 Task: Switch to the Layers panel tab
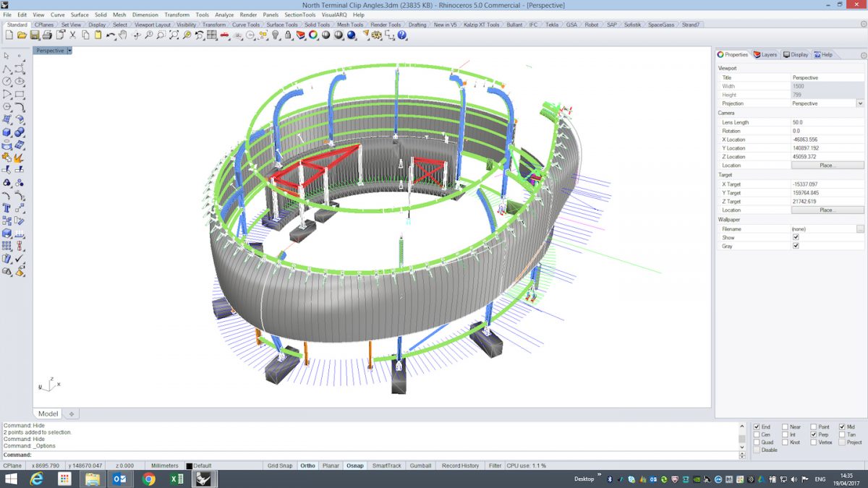[x=765, y=54]
